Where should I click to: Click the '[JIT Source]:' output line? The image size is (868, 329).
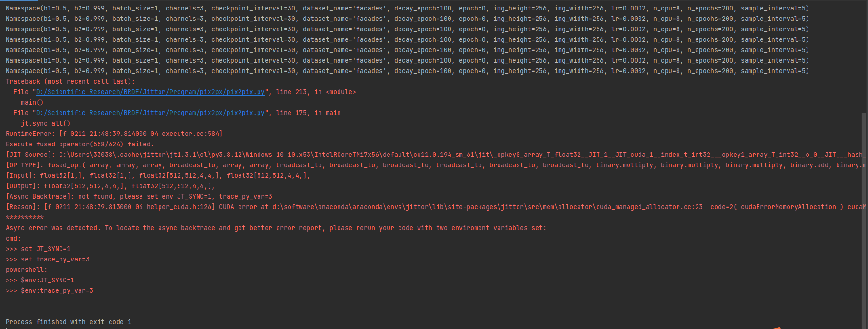(286, 155)
